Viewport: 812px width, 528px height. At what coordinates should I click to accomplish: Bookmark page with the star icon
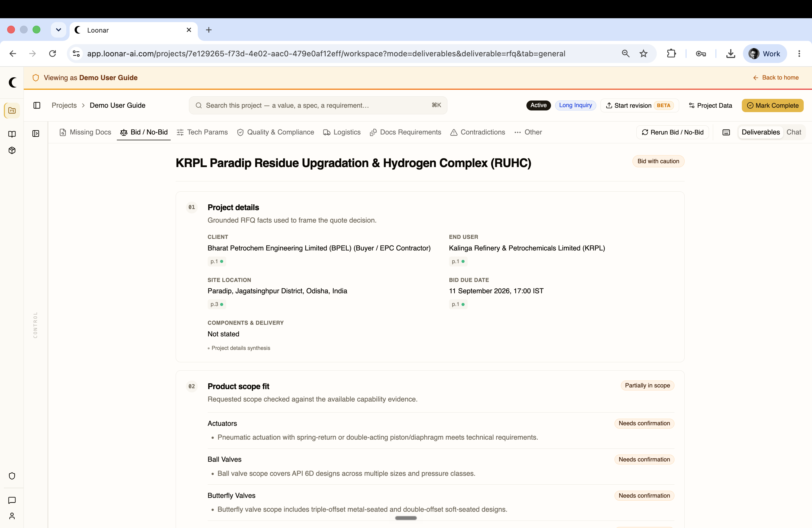(644, 54)
